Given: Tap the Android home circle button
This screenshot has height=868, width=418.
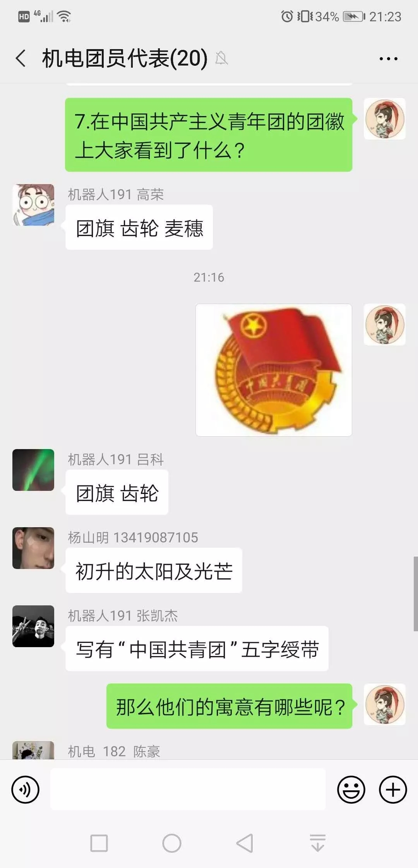Looking at the screenshot, I should coord(172,843).
